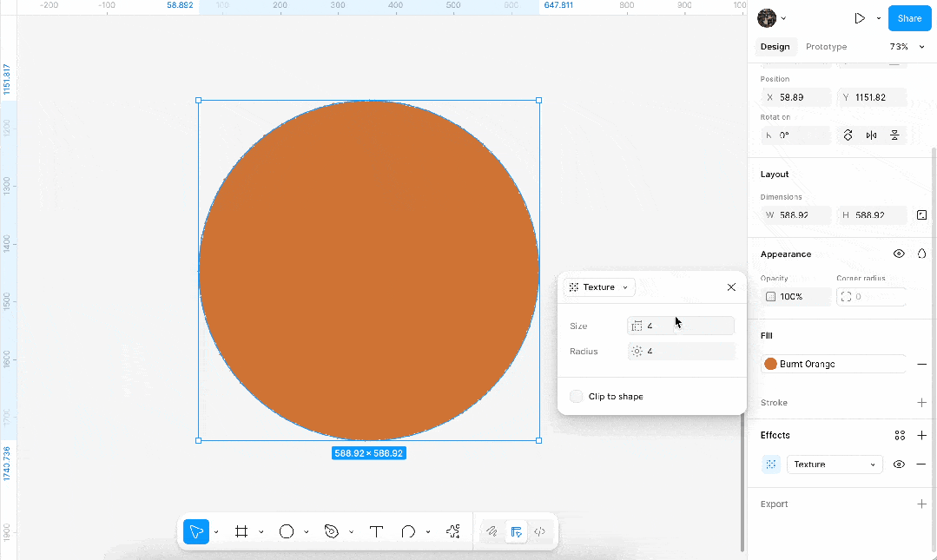Viewport: 937px width, 560px height.
Task: Switch to the Prototype tab
Action: tap(826, 47)
